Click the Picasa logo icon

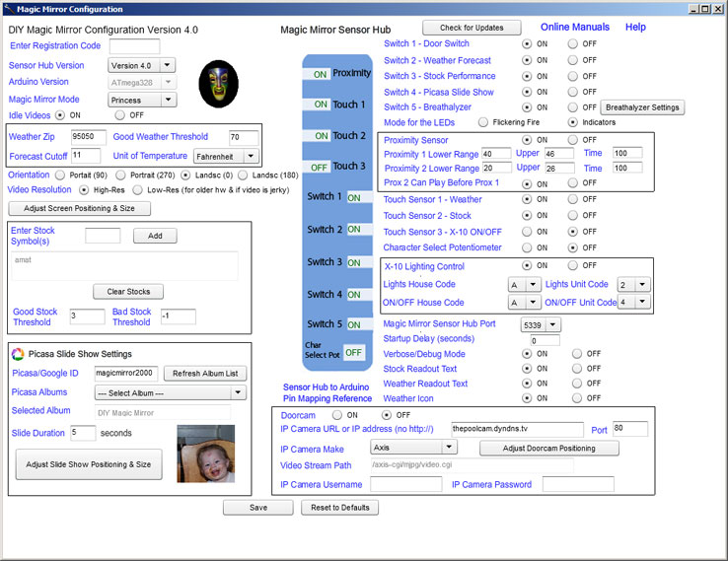coord(18,354)
